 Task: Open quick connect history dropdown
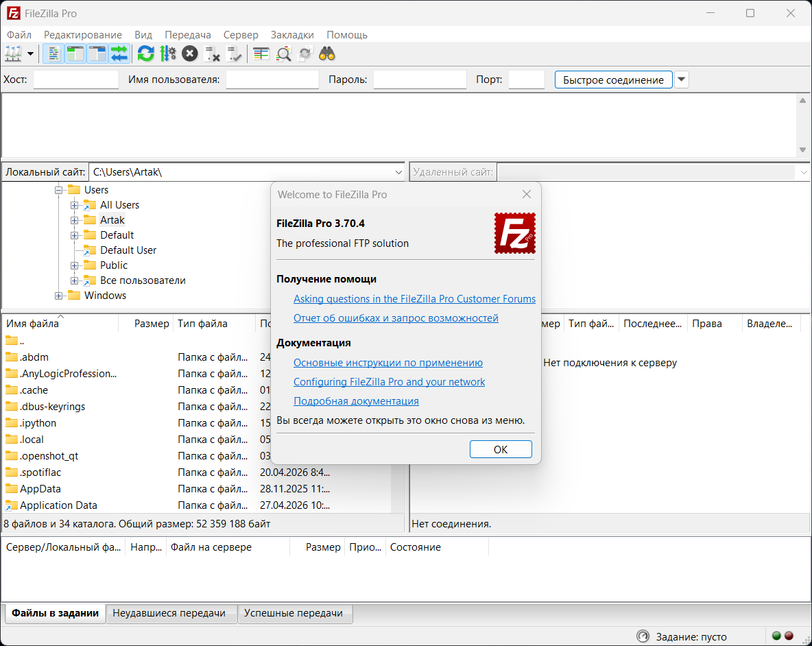click(x=682, y=80)
